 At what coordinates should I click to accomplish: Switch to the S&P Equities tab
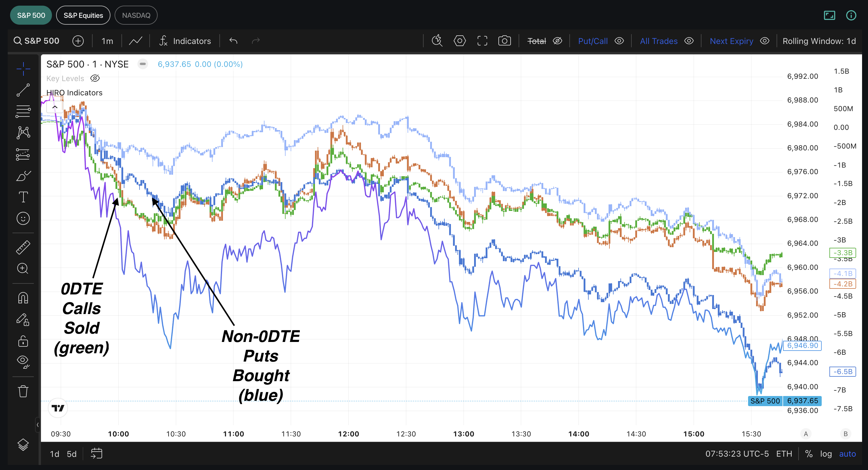click(83, 15)
